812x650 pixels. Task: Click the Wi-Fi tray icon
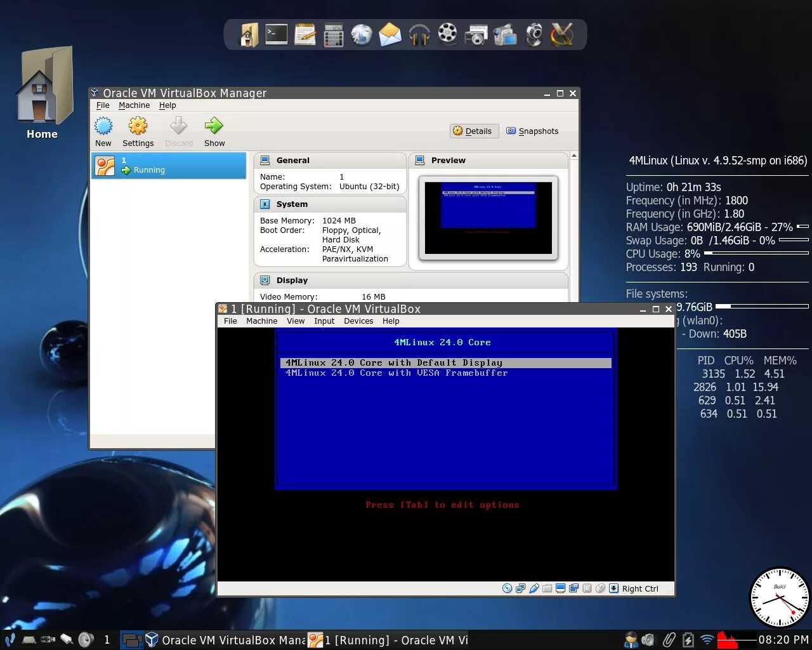click(x=707, y=640)
